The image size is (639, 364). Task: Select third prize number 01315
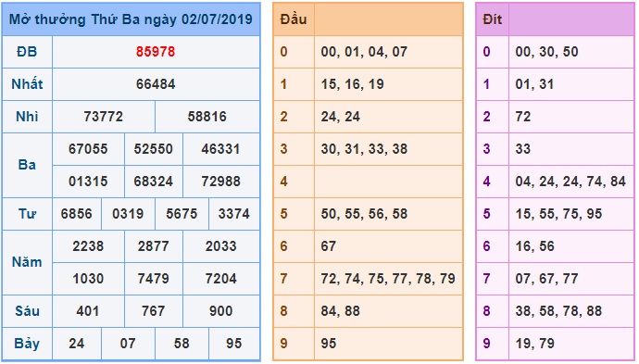click(x=88, y=182)
